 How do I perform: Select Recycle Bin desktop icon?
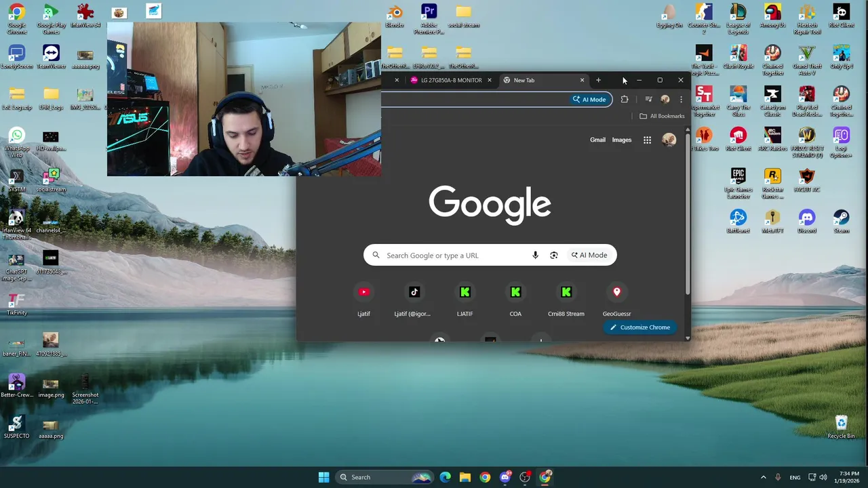tap(842, 427)
